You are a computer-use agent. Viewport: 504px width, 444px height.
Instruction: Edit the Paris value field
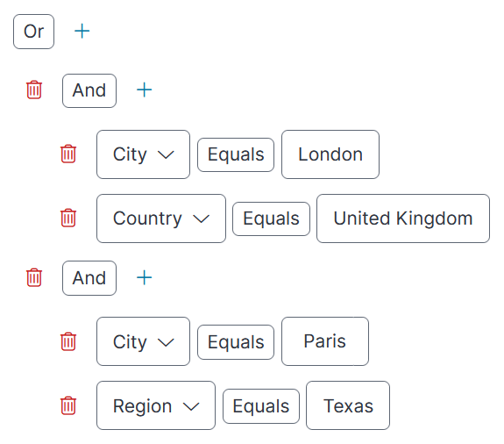[325, 341]
